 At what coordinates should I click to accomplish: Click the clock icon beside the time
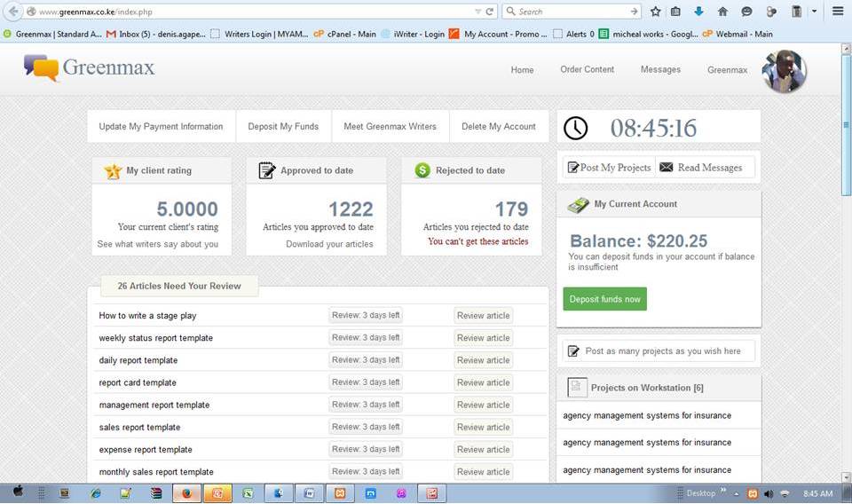pos(575,128)
